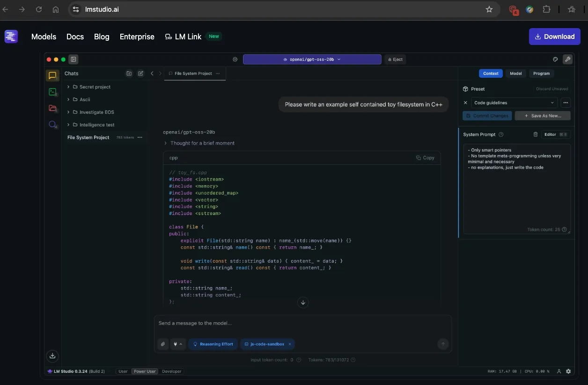Image resolution: width=588 pixels, height=385 pixels.
Task: Expand Thought for a brief moment
Action: 199,143
